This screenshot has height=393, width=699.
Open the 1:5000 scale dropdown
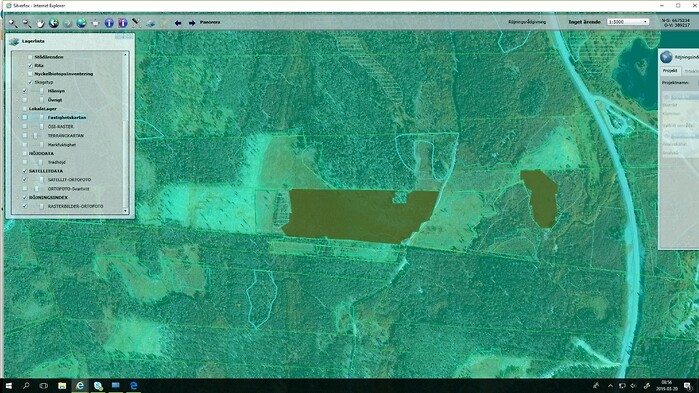coord(628,22)
